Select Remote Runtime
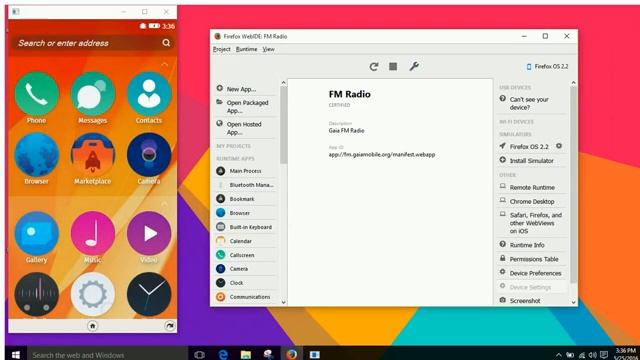 pyautogui.click(x=531, y=187)
